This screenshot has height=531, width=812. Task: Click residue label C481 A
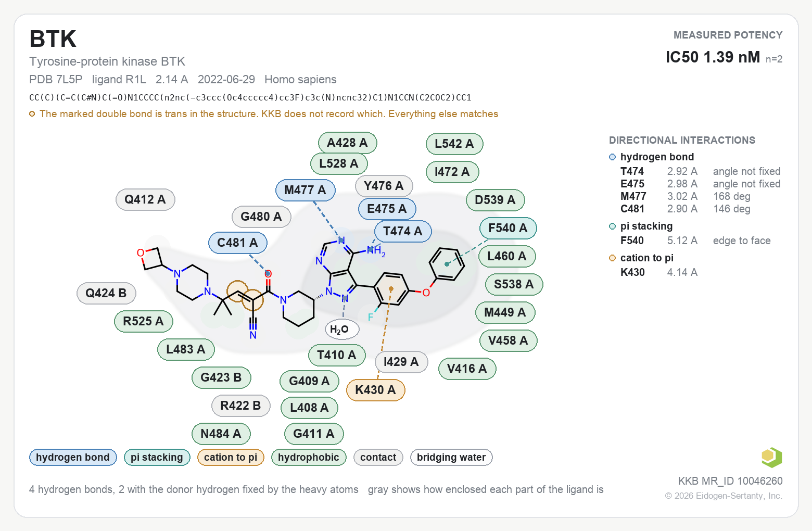click(x=238, y=243)
